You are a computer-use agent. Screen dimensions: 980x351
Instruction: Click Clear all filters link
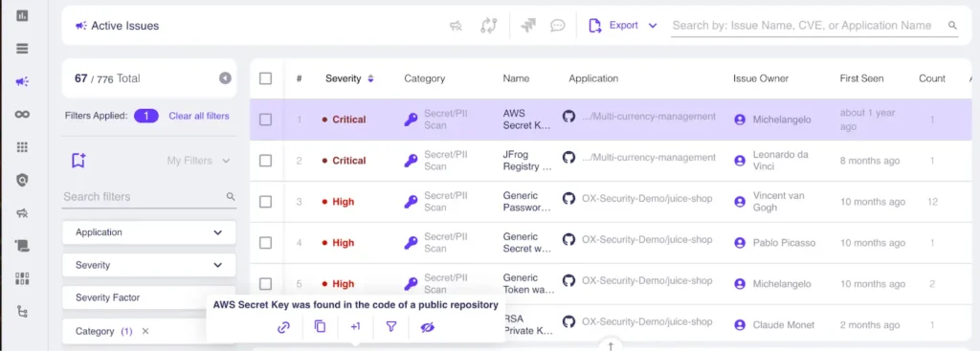199,116
